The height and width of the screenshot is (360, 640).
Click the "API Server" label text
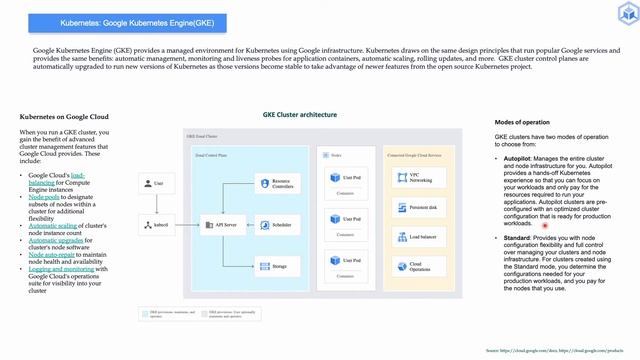226,225
